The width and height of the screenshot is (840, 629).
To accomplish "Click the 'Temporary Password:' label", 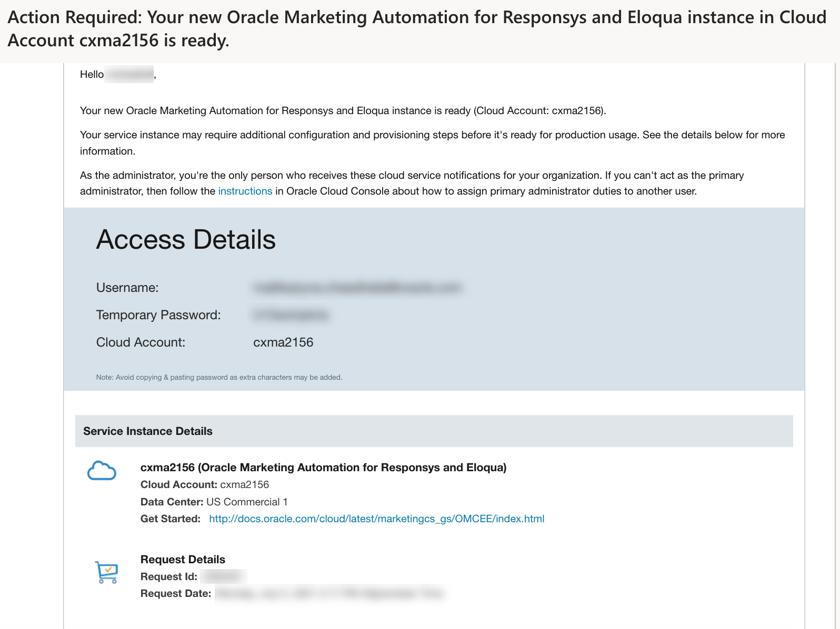I will pos(158,315).
